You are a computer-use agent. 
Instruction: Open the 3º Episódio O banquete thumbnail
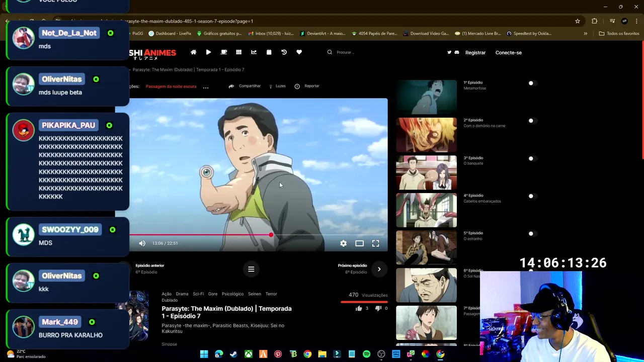pyautogui.click(x=426, y=172)
